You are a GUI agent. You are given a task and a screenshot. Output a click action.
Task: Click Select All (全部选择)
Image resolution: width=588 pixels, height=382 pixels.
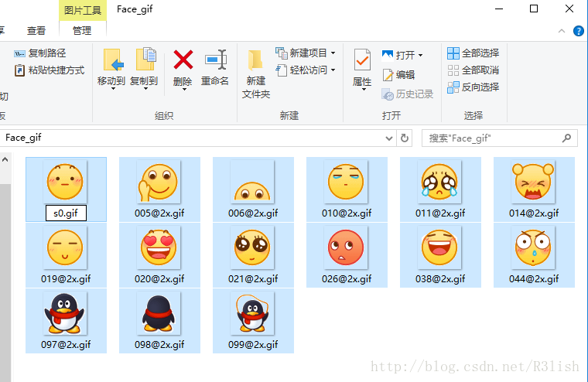click(473, 53)
